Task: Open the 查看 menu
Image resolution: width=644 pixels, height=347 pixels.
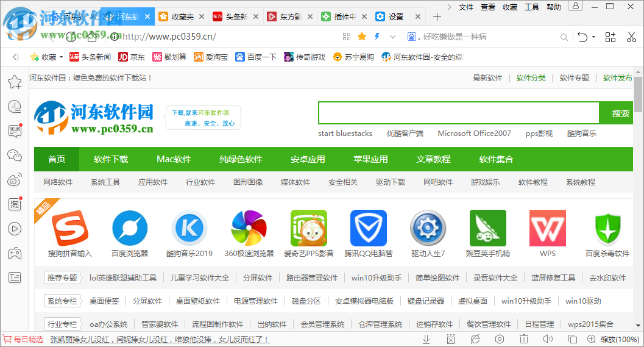Action: tap(488, 7)
